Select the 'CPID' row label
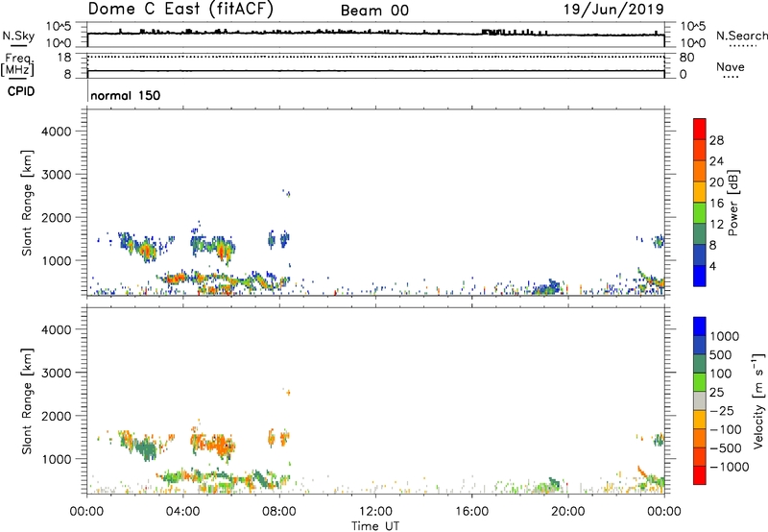768x532 pixels. (x=21, y=91)
